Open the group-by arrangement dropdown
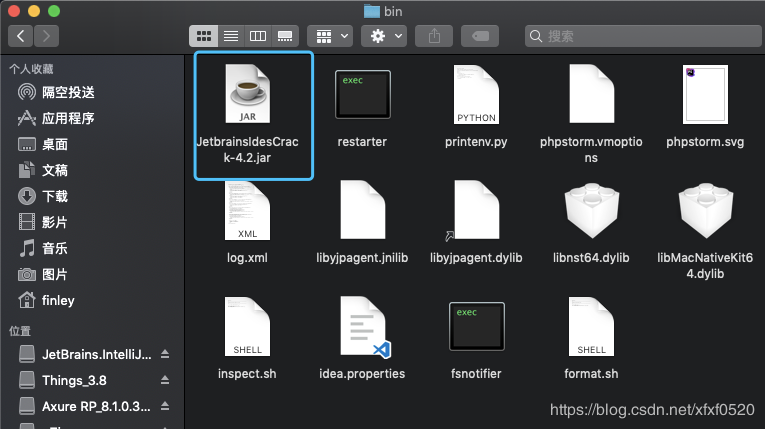The height and width of the screenshot is (429, 765). click(330, 36)
